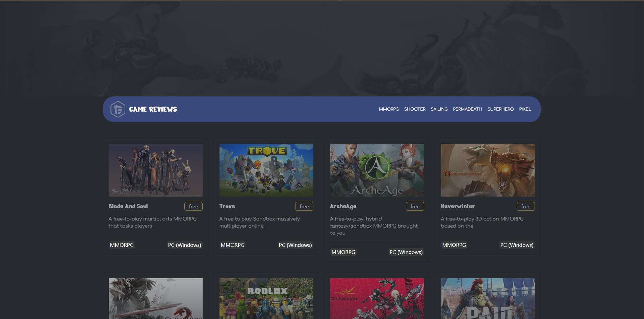Screen dimensions: 644x319
Task: Open the Neverwinter cover image
Action: point(488,170)
